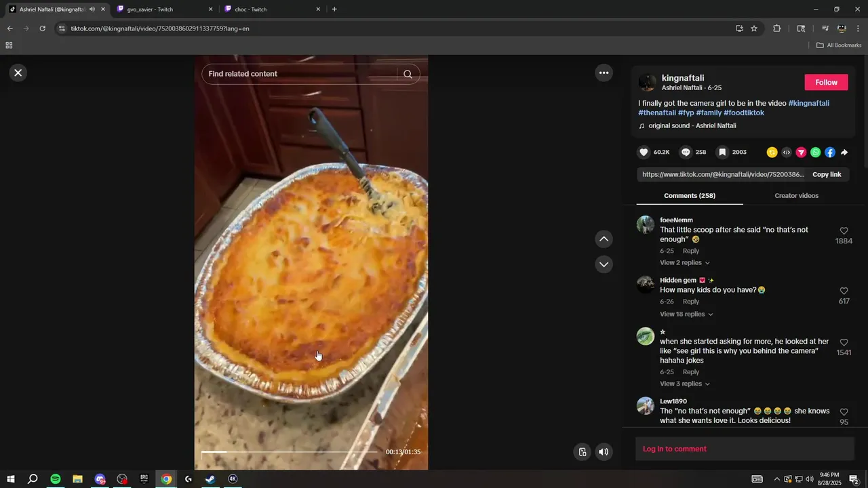This screenshot has height=488, width=868.
Task: Like the star user's comment, heart showing 1541
Action: [844, 343]
